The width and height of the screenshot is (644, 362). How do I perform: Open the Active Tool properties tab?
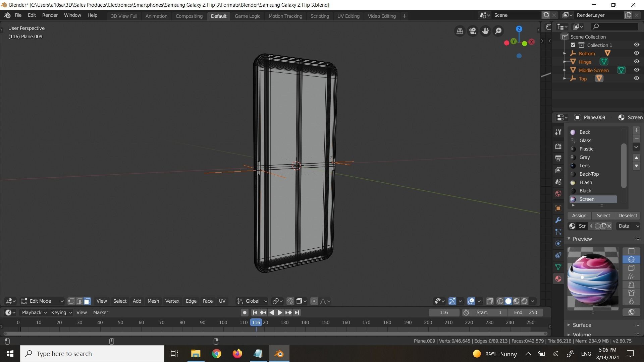558,132
